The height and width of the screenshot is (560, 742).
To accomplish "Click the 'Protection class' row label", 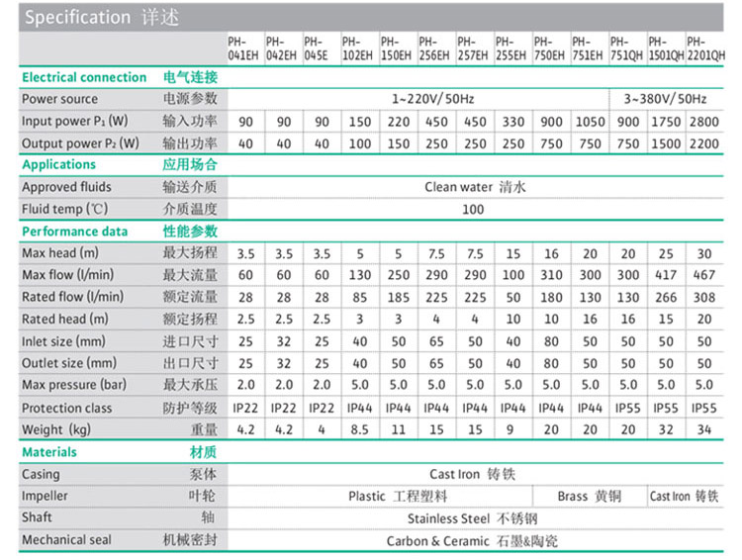I will tap(66, 408).
